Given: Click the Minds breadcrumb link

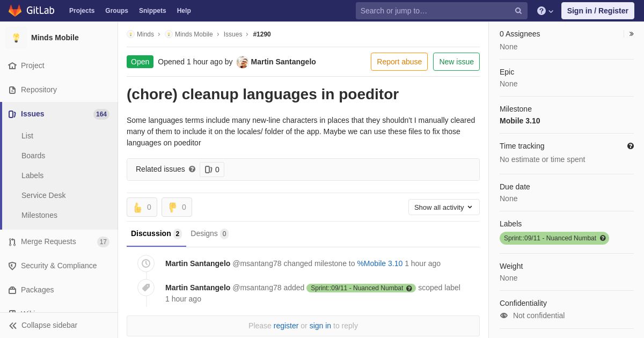Looking at the screenshot, I should point(145,34).
